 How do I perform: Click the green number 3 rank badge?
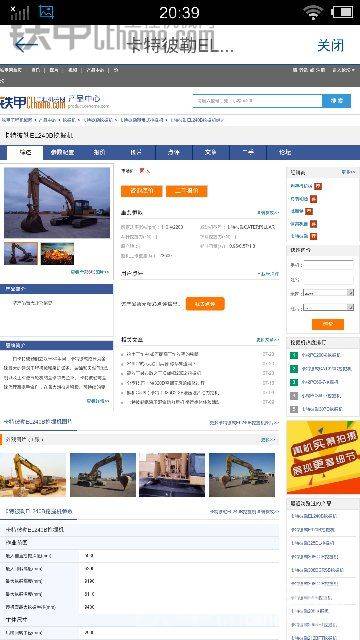pos(294,382)
